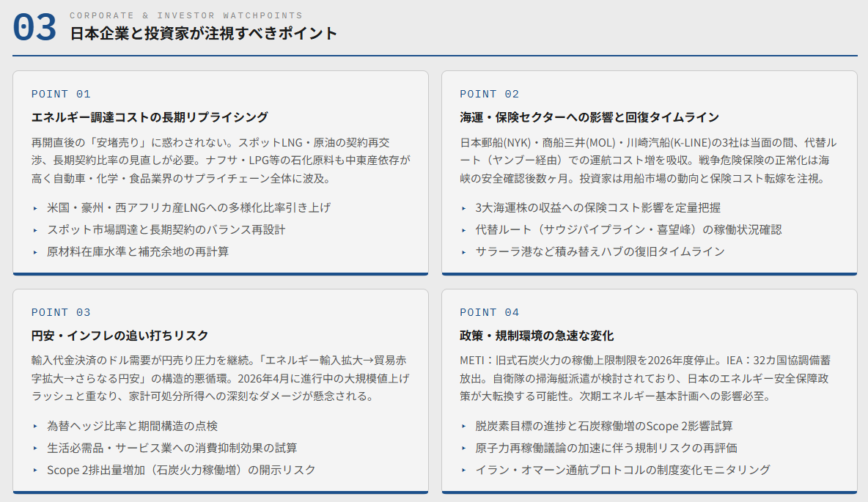Viewport: 868px width, 502px height.
Task: Select the 原材料在庫水準と補充余地の再計算 bullet text
Action: 138,251
